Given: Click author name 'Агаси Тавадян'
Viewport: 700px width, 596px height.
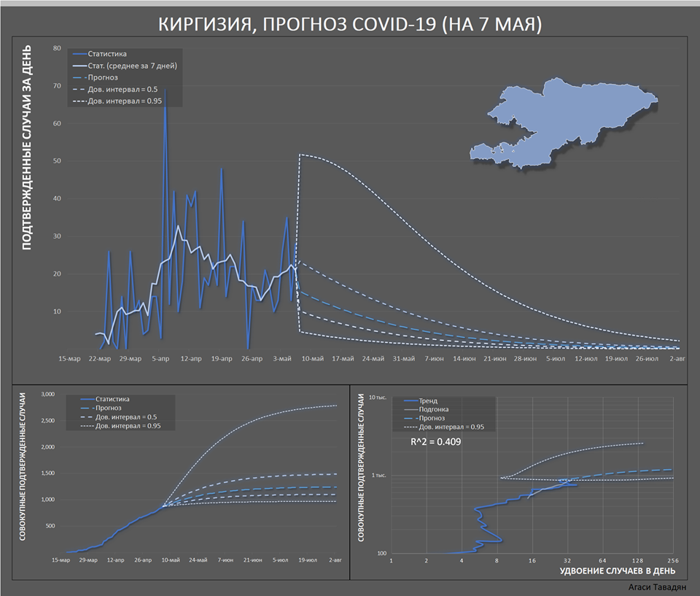Looking at the screenshot, I should point(656,587).
